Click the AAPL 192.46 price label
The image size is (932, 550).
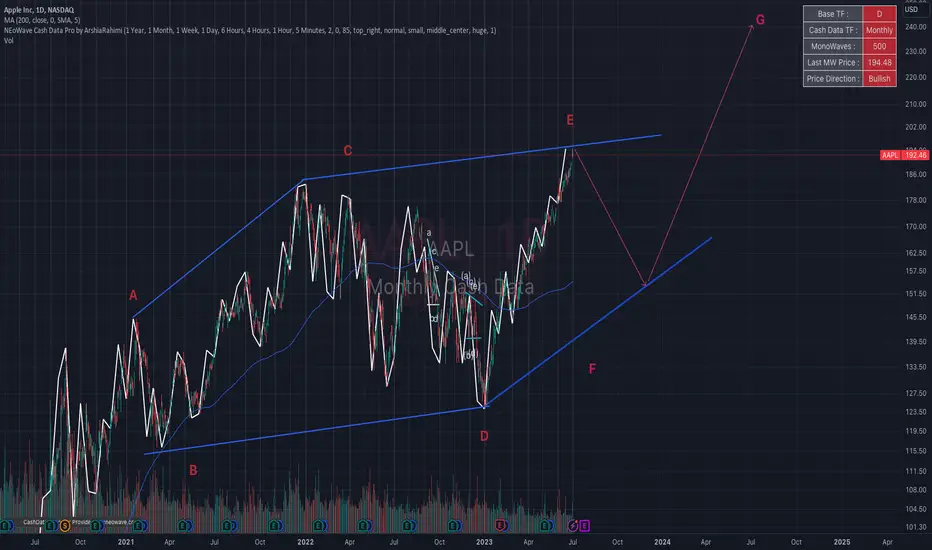[x=903, y=155]
